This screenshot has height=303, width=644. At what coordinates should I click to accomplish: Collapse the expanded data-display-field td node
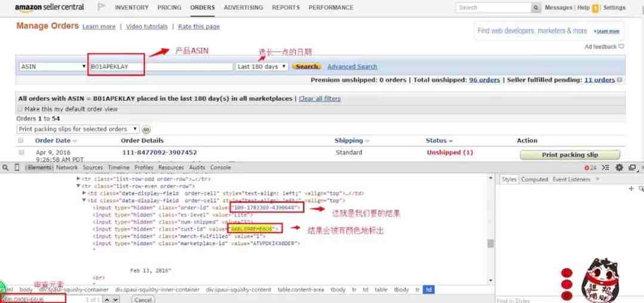[84, 200]
